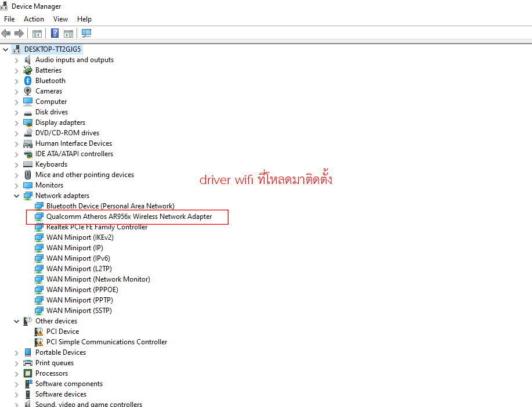This screenshot has height=407, width=532.
Task: Click the Back arrow toolbar icon
Action: coord(6,33)
